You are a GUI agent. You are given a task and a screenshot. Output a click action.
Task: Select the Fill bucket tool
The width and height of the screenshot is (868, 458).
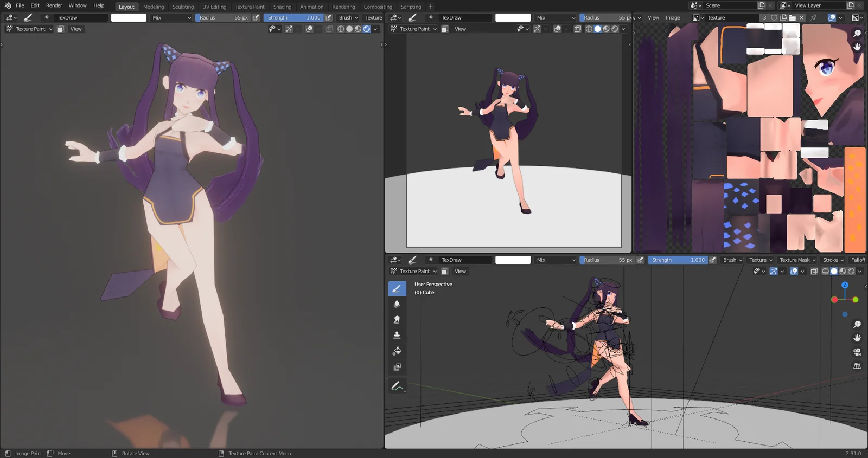(x=397, y=351)
